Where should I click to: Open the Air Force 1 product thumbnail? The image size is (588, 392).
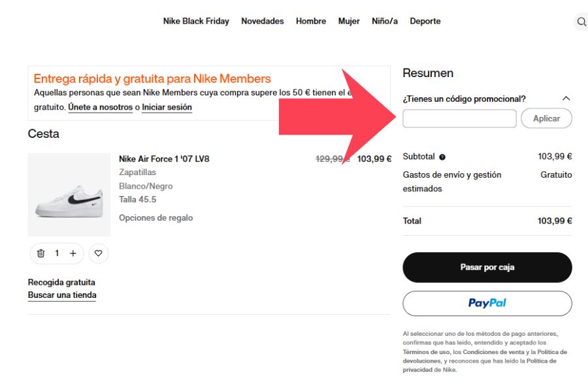[69, 195]
